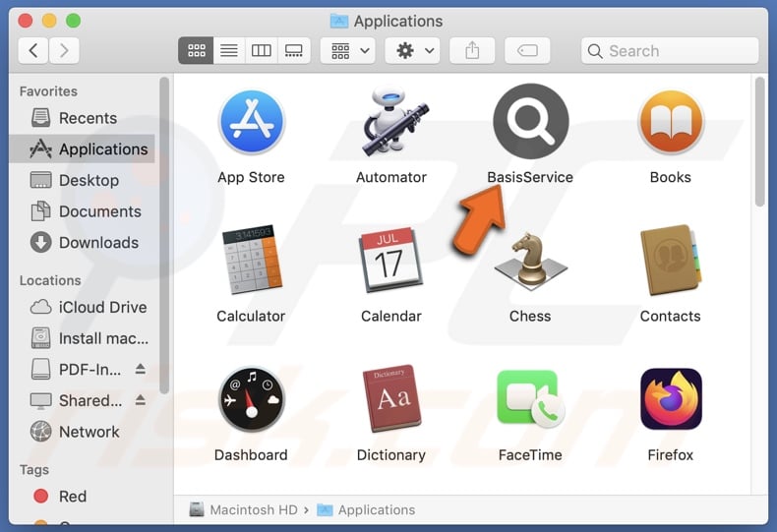
Task: Open the Contacts address book icon
Action: click(671, 260)
